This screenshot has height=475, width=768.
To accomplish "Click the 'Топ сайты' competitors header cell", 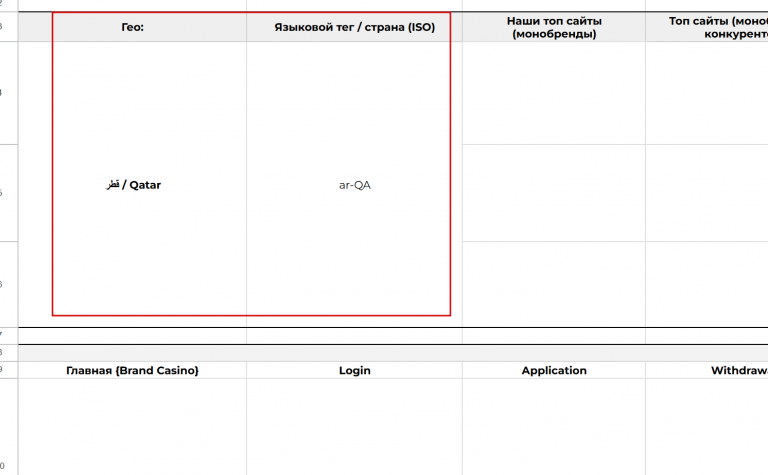I will 707,27.
